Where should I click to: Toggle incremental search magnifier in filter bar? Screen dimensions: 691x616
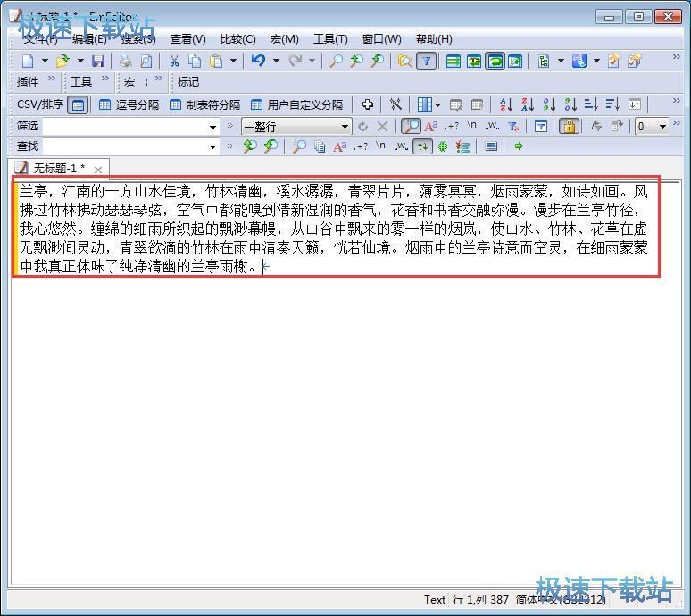point(411,127)
